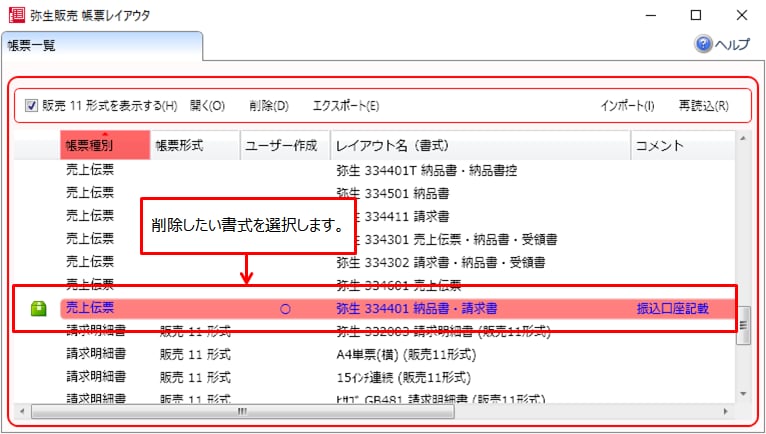Click the エクスポート(E) button

[x=346, y=106]
